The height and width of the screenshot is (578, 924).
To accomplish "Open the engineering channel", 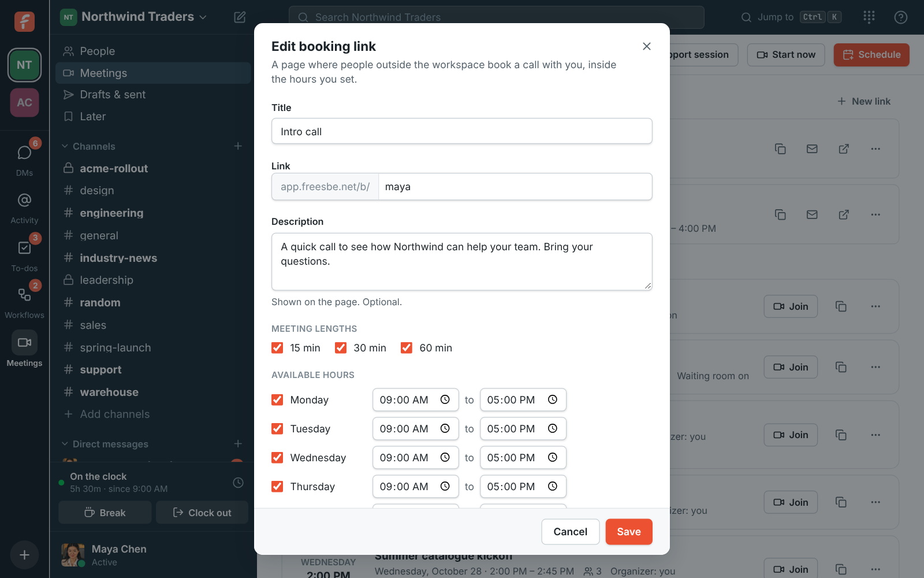I will pyautogui.click(x=153, y=213).
